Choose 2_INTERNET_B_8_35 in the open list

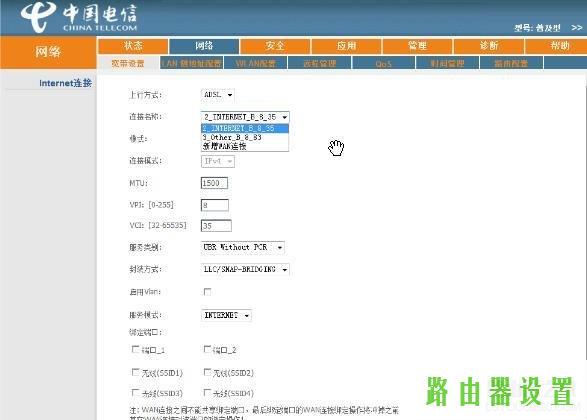(x=245, y=128)
